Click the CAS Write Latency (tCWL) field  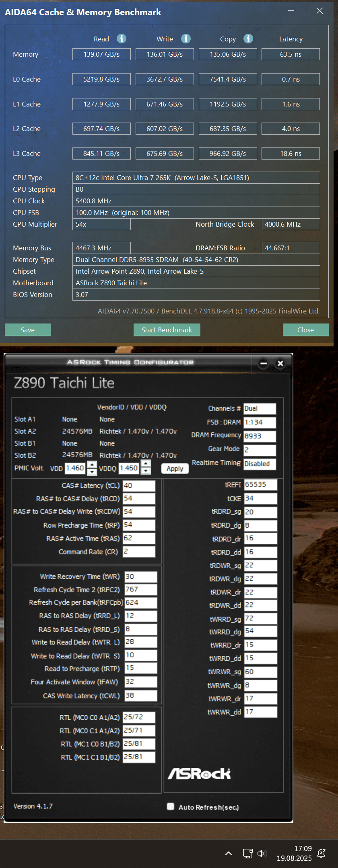click(141, 695)
